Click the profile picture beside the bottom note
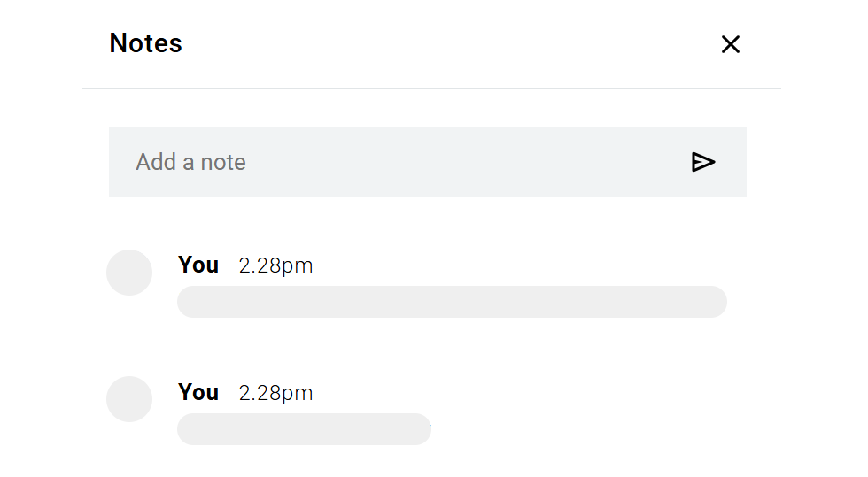The image size is (868, 477). [x=129, y=399]
